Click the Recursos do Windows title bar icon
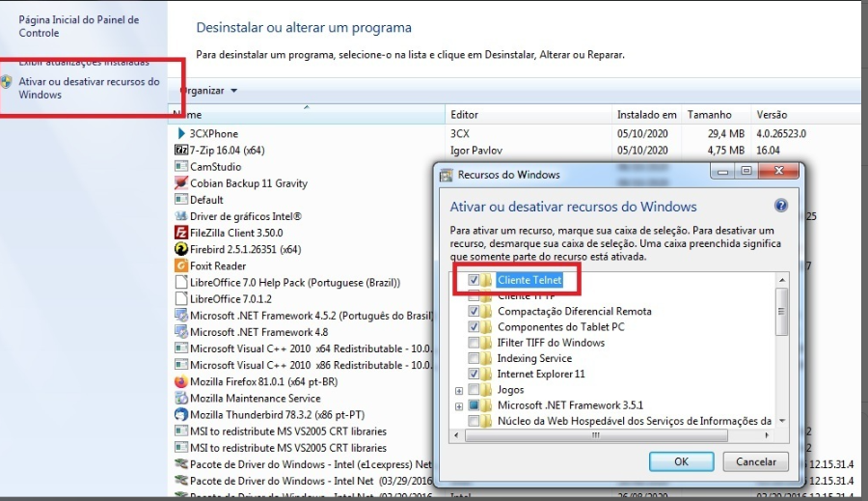The width and height of the screenshot is (868, 501). click(447, 175)
